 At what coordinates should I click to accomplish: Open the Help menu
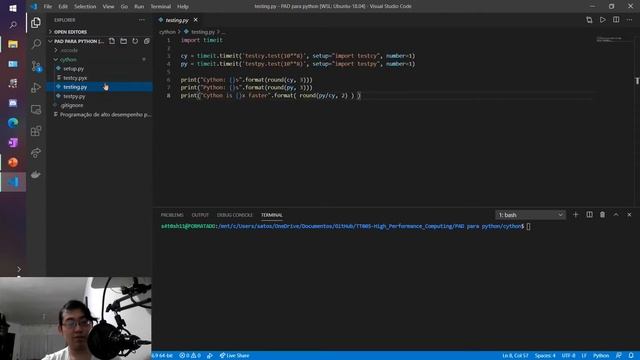point(182,7)
